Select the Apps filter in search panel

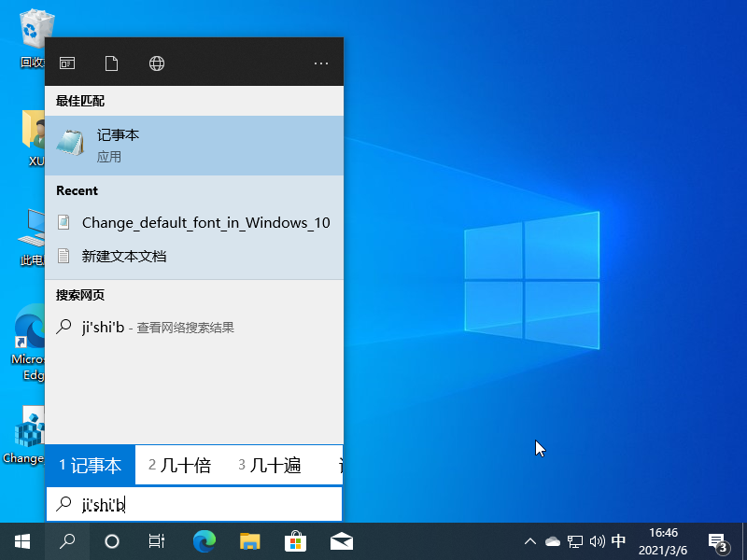(66, 63)
